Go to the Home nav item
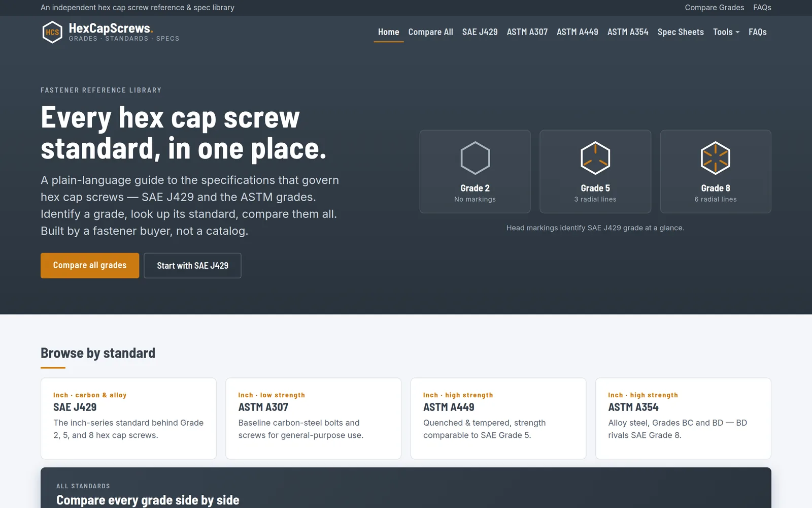This screenshot has width=812, height=508. [x=388, y=32]
